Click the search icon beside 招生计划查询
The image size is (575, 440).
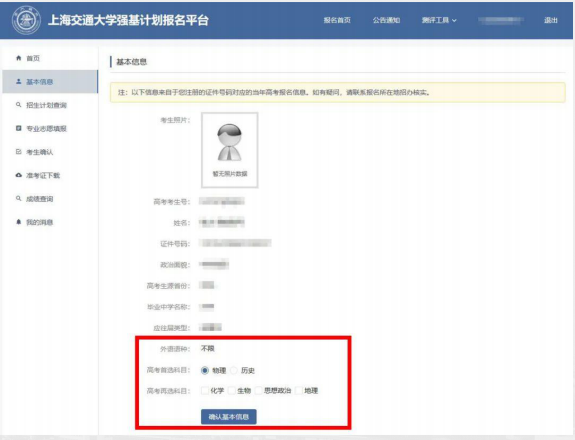click(x=19, y=105)
